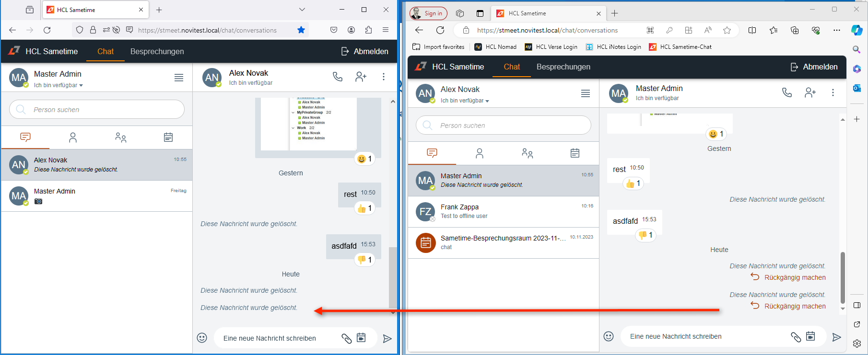Attach a file in left window message box
This screenshot has width=868, height=355.
(x=346, y=338)
